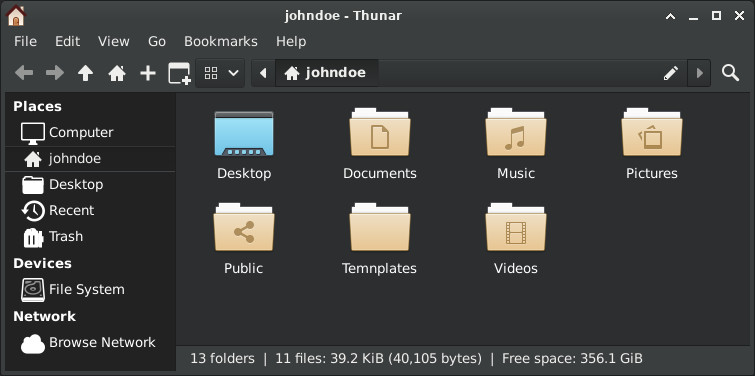Click the search magnifier icon
The height and width of the screenshot is (376, 755).
click(x=730, y=73)
